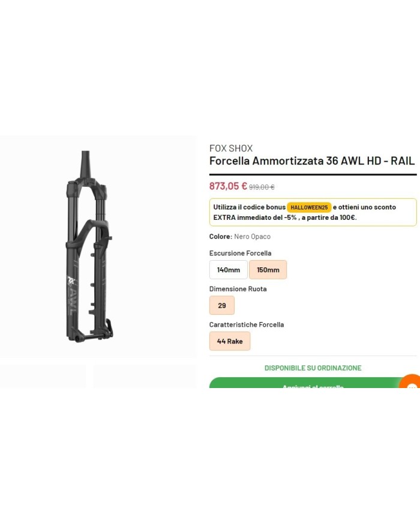Open the FOX SHOX brand page

(x=230, y=148)
